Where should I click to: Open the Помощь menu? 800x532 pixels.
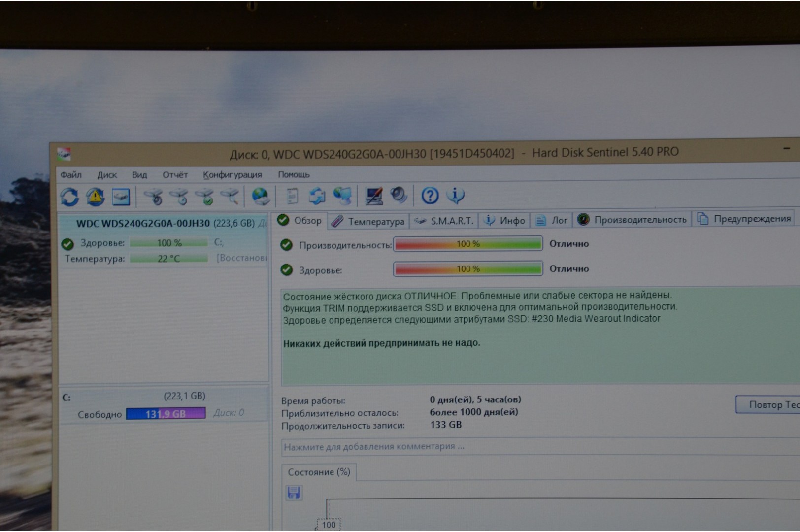(294, 174)
